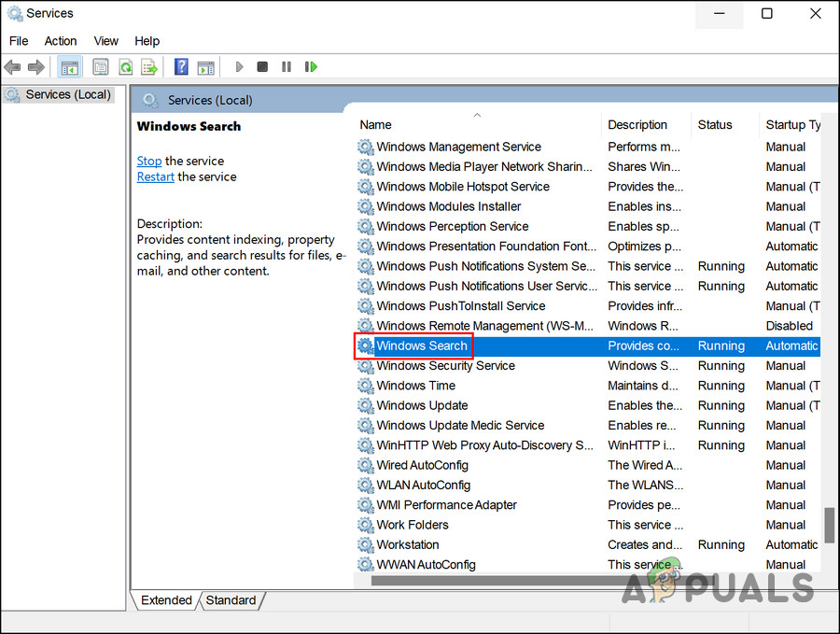This screenshot has width=840, height=634.
Task: Select Wired AutoConfig service row
Action: (588, 465)
